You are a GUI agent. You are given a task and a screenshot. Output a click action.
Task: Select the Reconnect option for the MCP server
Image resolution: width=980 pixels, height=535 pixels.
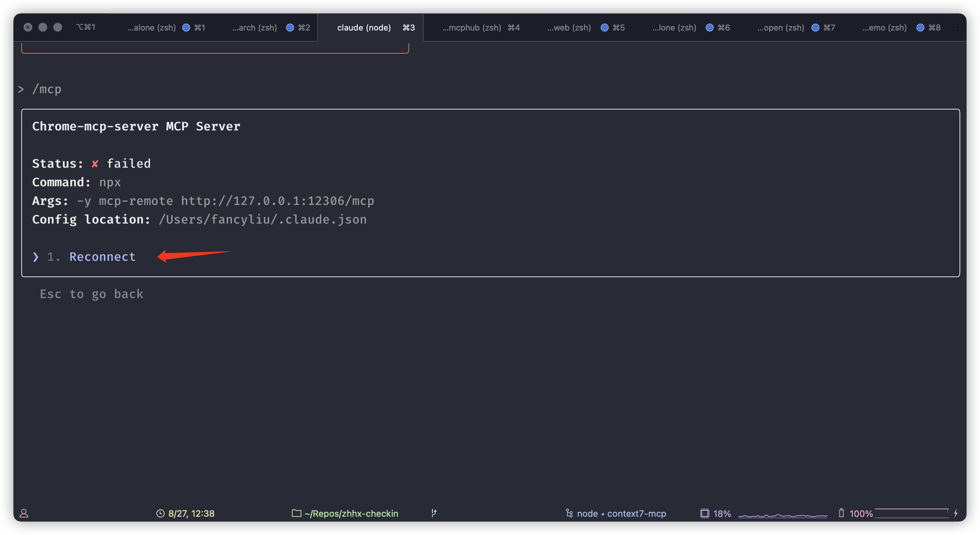[102, 257]
